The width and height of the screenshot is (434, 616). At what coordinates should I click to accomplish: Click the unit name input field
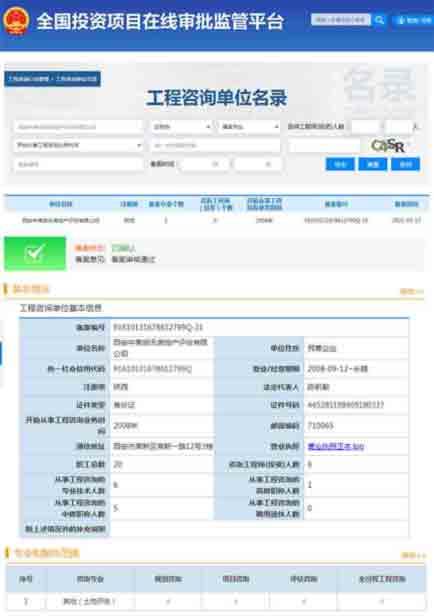pyautogui.click(x=79, y=126)
